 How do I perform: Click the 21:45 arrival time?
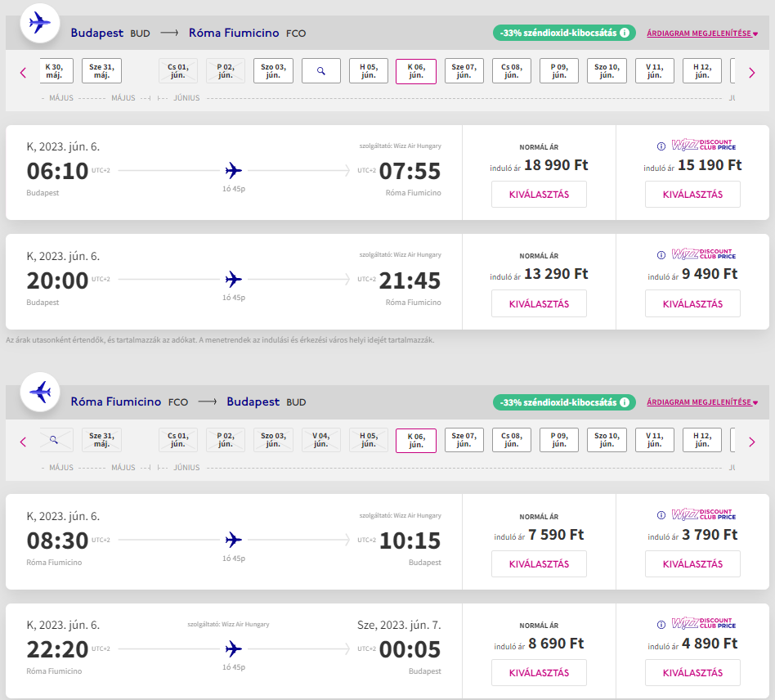tap(410, 280)
